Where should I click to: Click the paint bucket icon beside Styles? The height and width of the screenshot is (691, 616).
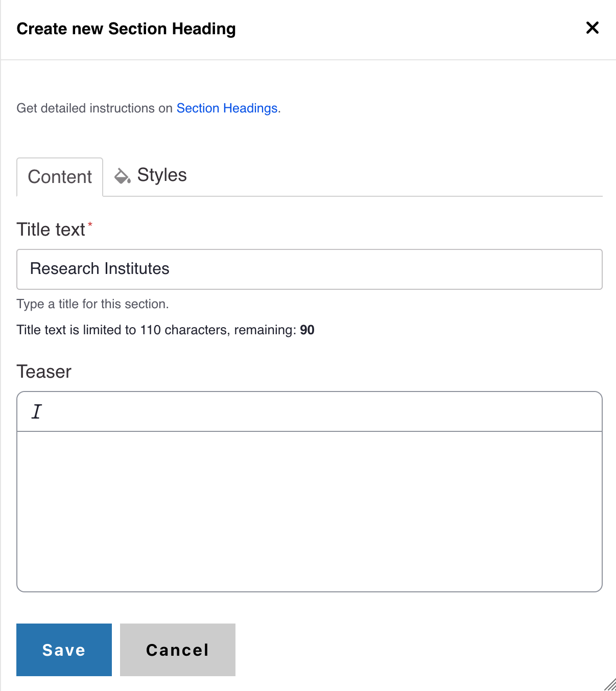coord(122,176)
